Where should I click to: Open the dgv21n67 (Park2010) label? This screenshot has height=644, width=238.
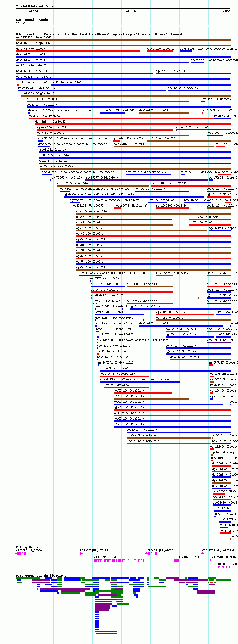[171, 71]
